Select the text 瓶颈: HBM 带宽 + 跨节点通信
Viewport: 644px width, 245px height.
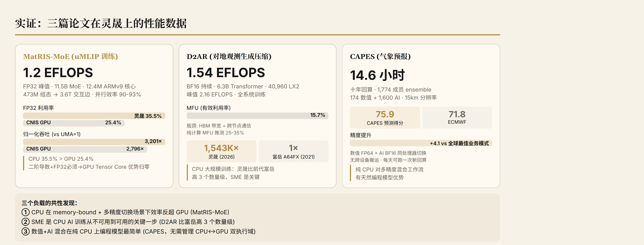click(x=219, y=126)
